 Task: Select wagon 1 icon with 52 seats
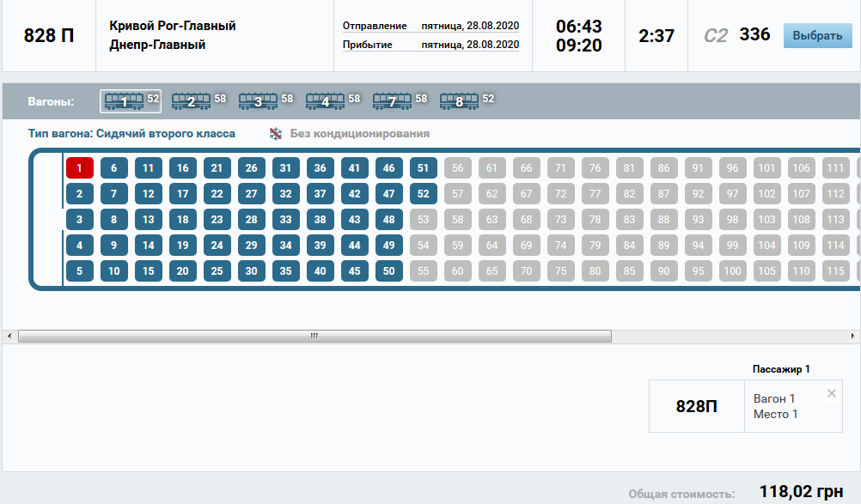(123, 101)
